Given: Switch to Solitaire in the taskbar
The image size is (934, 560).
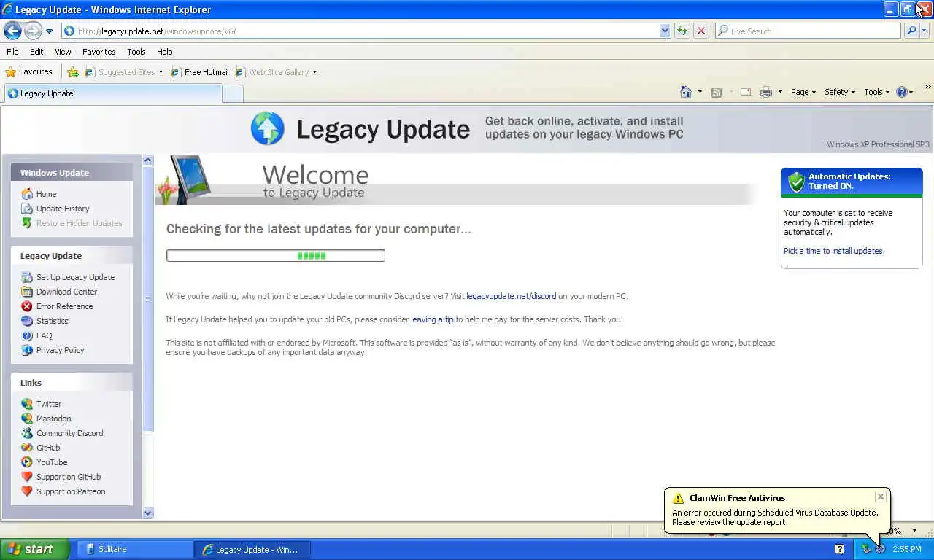Looking at the screenshot, I should point(135,549).
